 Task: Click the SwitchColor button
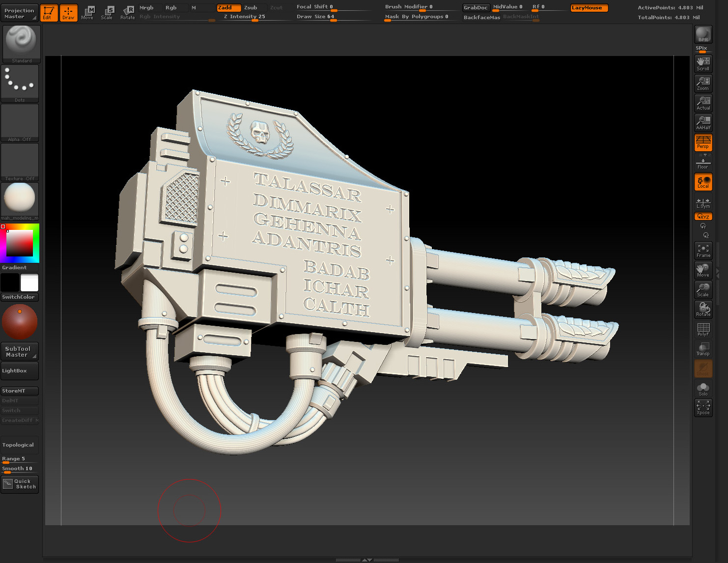point(20,297)
